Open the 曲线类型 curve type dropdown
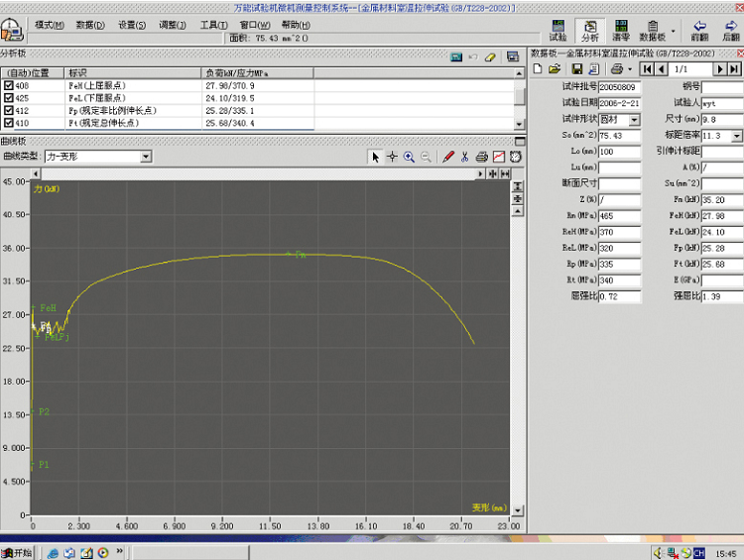Image resolution: width=744 pixels, height=560 pixels. pyautogui.click(x=146, y=157)
